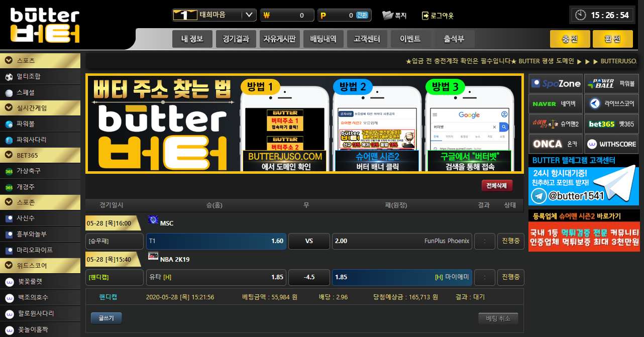Open the SpoZone logo link
The image size is (644, 337).
556,84
